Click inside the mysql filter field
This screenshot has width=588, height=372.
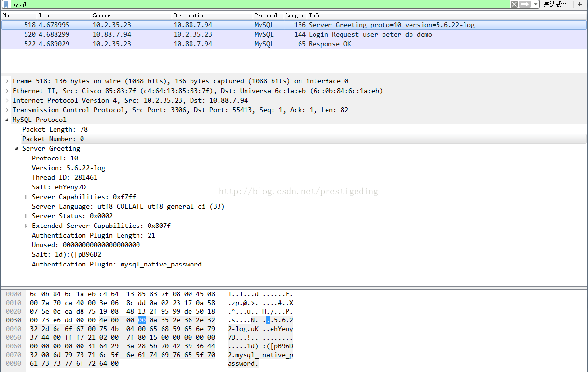(x=260, y=4)
